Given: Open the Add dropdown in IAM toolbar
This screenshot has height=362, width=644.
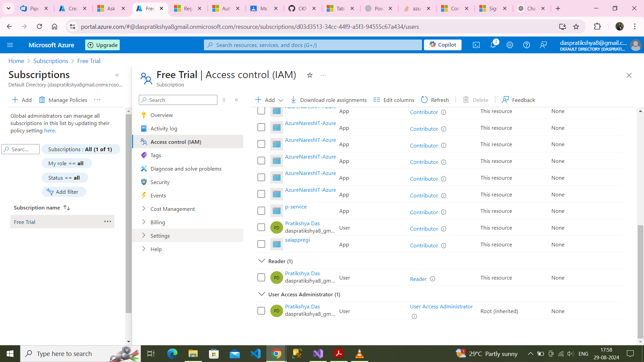Looking at the screenshot, I should point(269,100).
